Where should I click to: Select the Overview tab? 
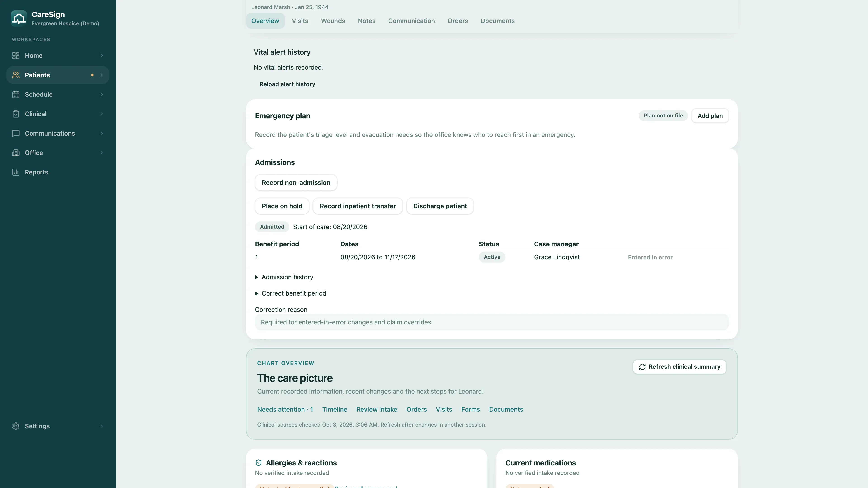click(x=265, y=21)
